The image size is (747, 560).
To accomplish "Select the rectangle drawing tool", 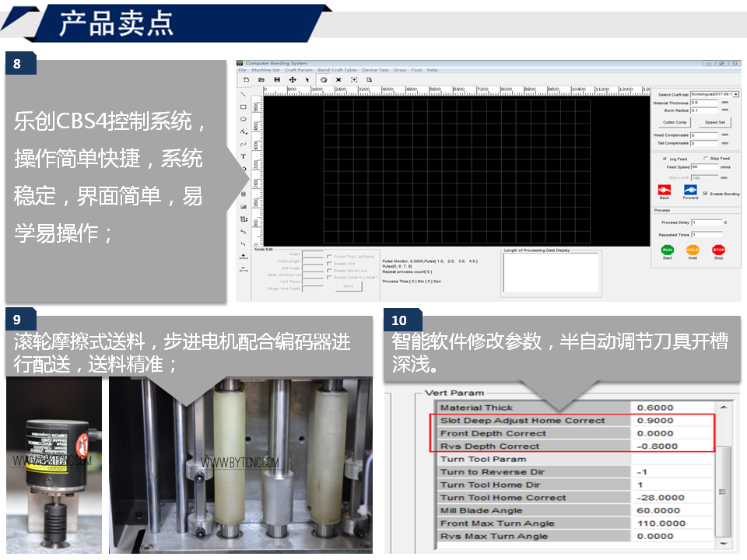I will pos(244,107).
